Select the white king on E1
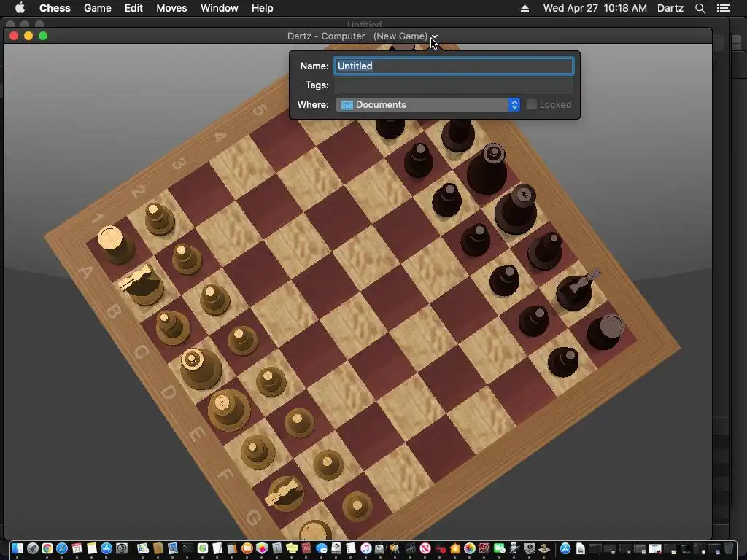Screen dimensions: 747x560 point(228,410)
